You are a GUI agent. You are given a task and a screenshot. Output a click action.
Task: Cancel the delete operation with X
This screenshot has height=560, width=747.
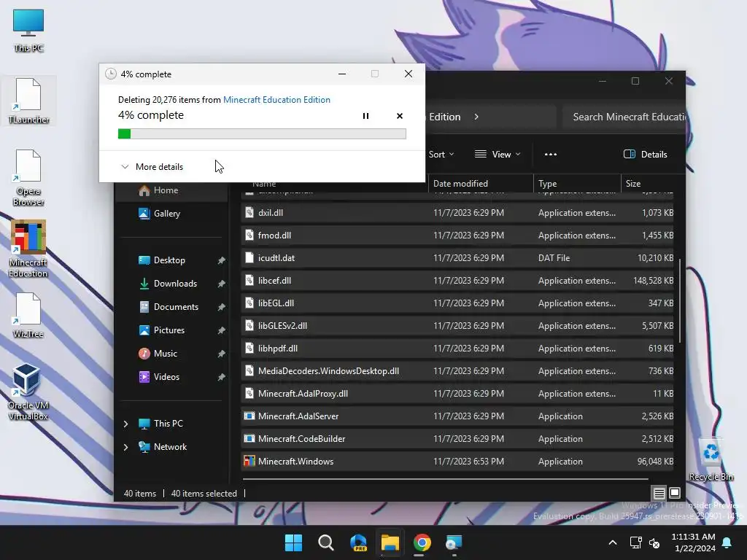[400, 116]
